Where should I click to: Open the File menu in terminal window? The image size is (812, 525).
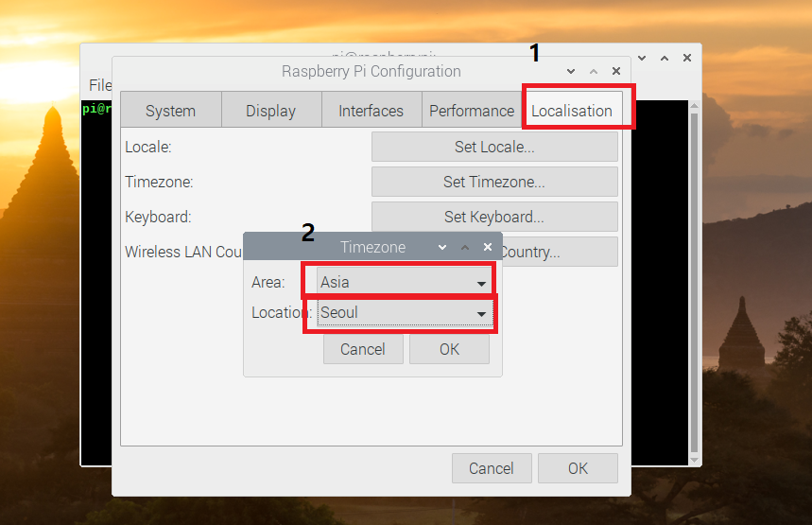100,85
